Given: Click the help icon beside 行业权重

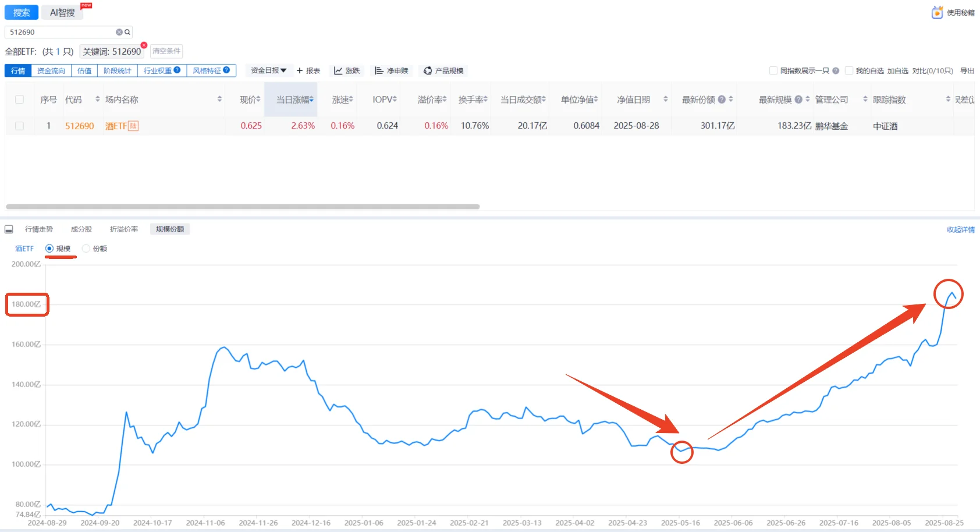Looking at the screenshot, I should pyautogui.click(x=177, y=70).
